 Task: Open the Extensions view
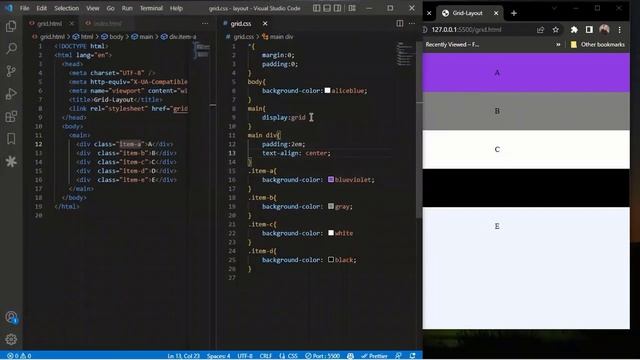[11, 116]
